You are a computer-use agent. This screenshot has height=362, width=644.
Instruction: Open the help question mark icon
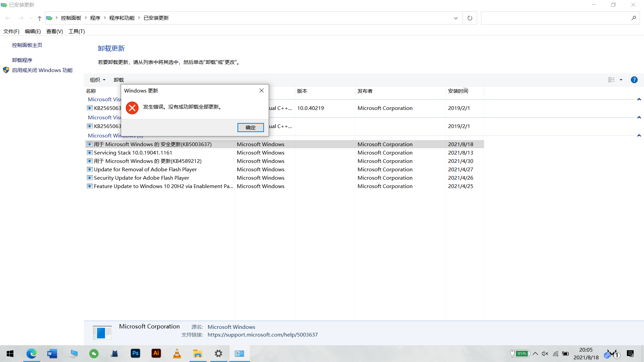click(634, 80)
